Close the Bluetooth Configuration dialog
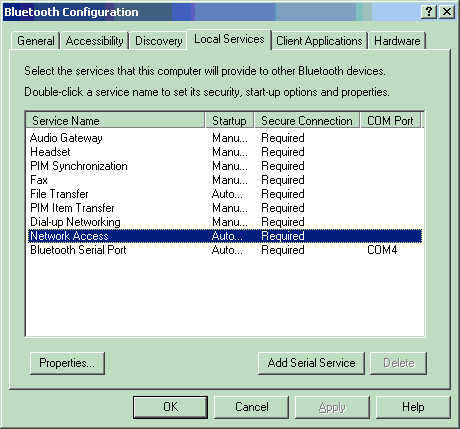 point(447,12)
